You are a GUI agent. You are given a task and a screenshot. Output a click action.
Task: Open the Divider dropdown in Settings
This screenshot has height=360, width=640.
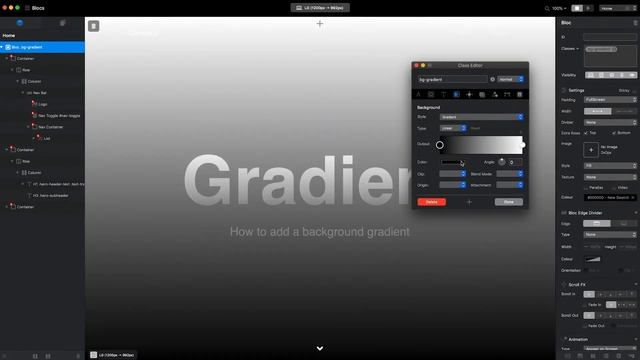pos(610,122)
